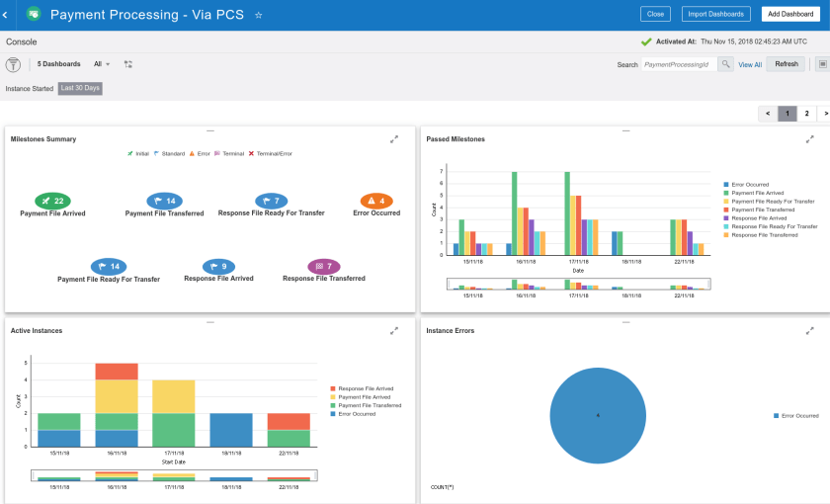830x504 pixels.
Task: Click the Last 30 Days filter chip
Action: 80,88
